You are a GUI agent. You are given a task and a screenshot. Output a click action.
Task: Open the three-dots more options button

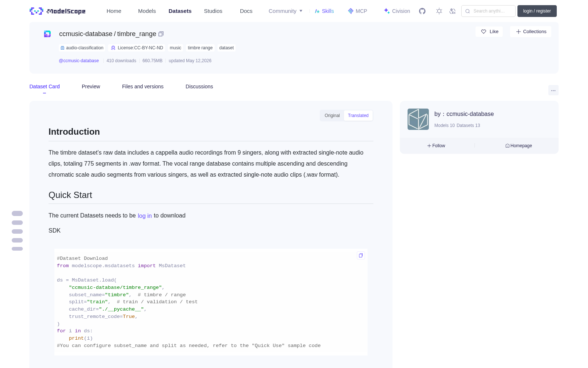coord(553,90)
